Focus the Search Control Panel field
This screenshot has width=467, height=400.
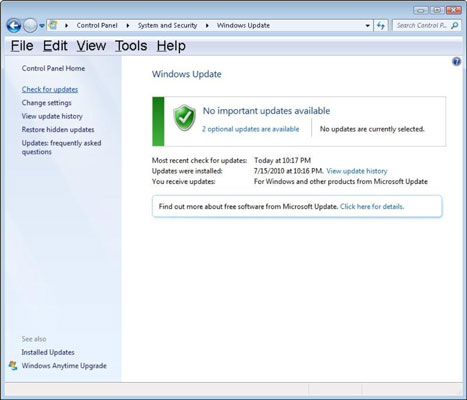point(422,25)
